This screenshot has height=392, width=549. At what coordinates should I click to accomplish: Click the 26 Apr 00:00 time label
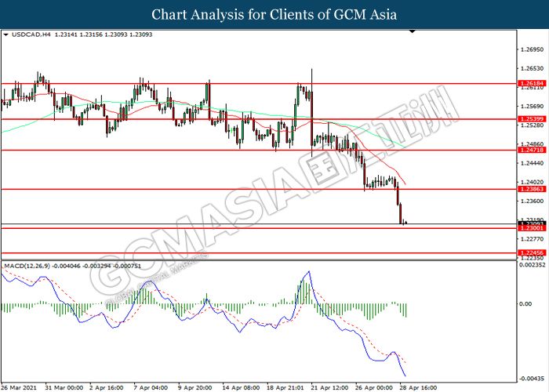coord(374,388)
